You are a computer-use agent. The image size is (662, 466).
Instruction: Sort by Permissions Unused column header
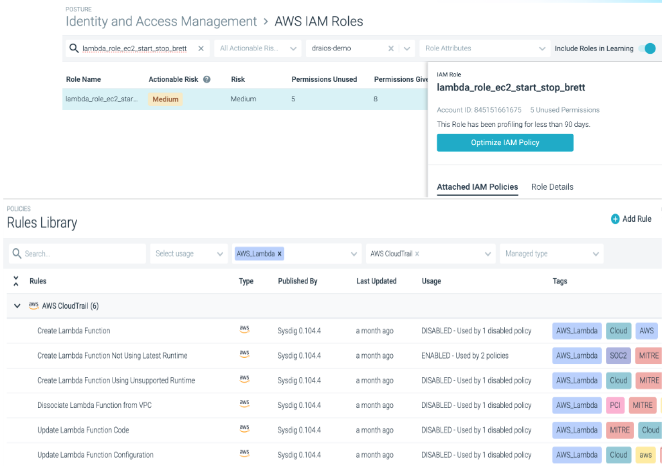(x=324, y=79)
